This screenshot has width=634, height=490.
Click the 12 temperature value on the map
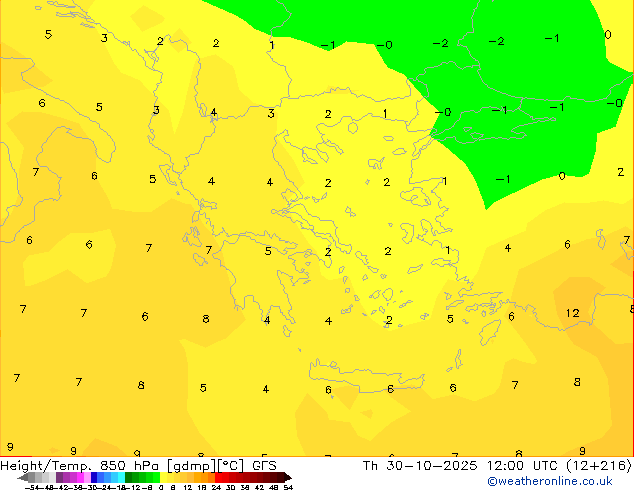tap(573, 313)
